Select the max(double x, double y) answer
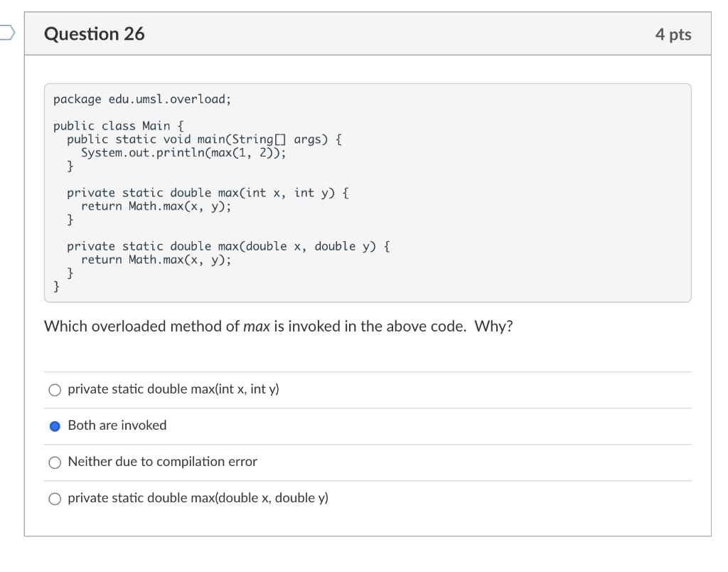Viewport: 728px width, 572px height. coord(55,499)
